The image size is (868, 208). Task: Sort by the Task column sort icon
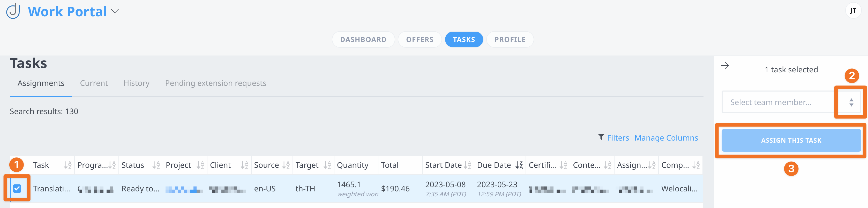click(68, 165)
